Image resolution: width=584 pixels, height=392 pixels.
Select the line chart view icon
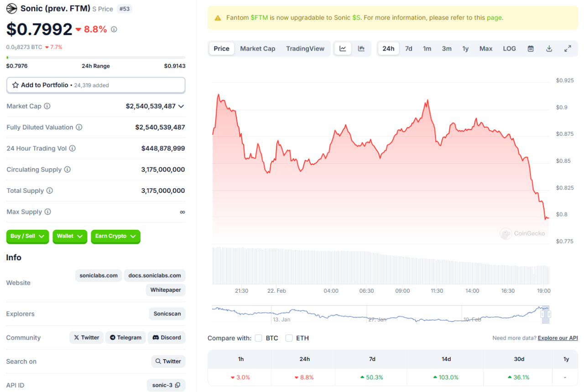(343, 49)
